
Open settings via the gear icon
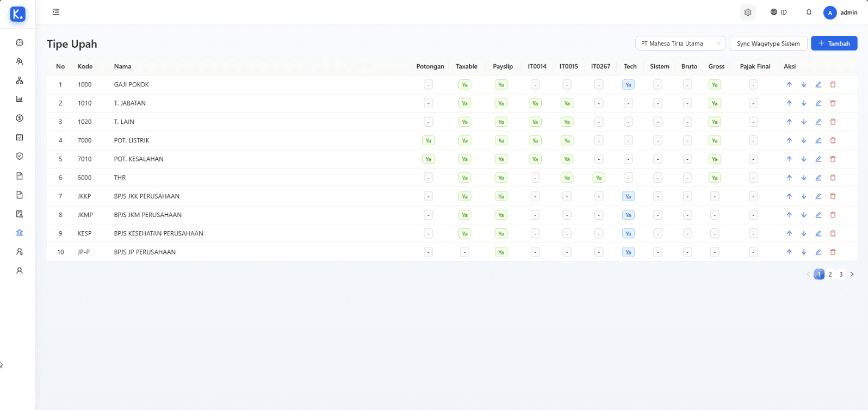coord(748,13)
